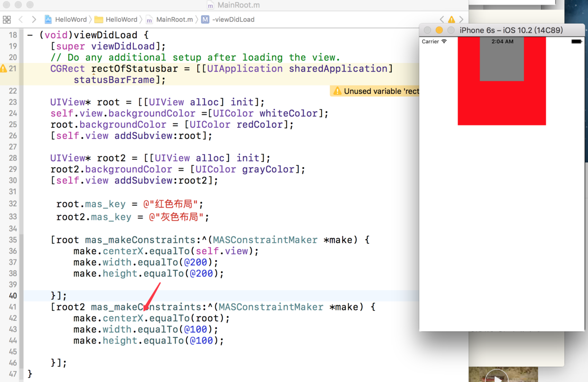Go forward in editor history
The width and height of the screenshot is (588, 382).
(x=34, y=19)
